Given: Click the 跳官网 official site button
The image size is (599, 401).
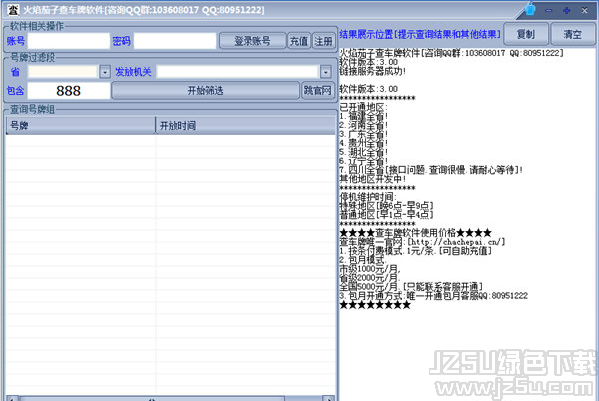Looking at the screenshot, I should (318, 91).
